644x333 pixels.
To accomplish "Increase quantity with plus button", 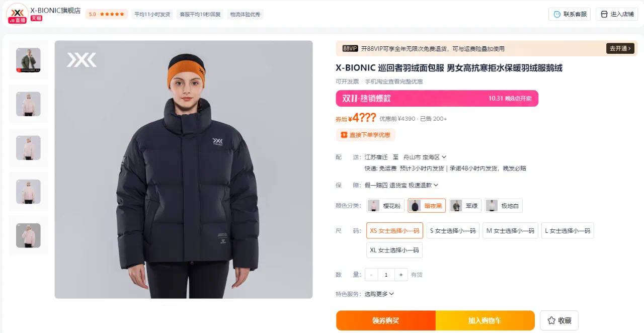I will tap(400, 275).
